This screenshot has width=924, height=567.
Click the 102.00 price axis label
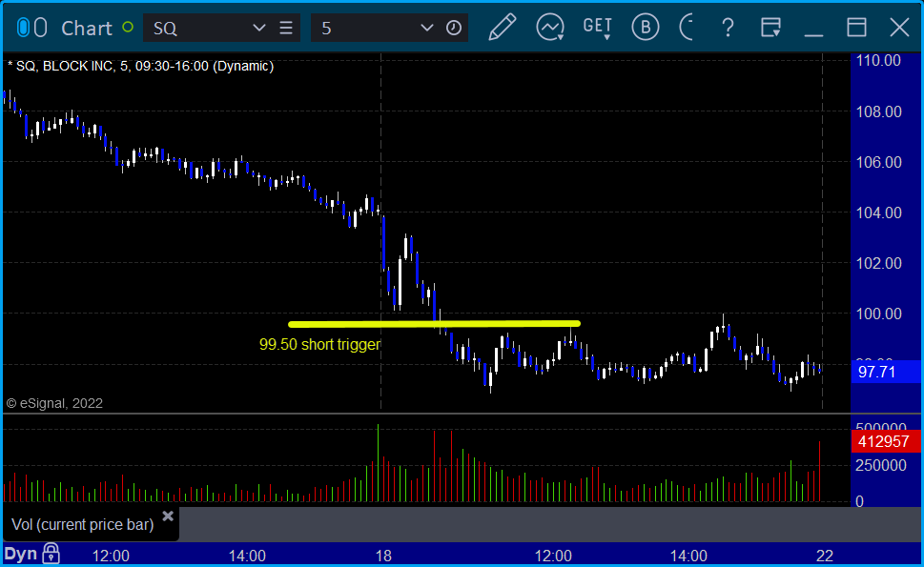point(878,264)
